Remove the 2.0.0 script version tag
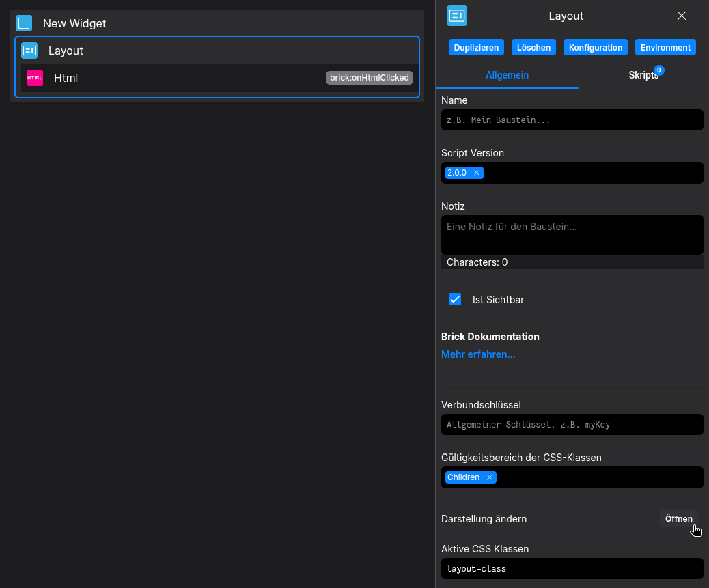 click(477, 173)
